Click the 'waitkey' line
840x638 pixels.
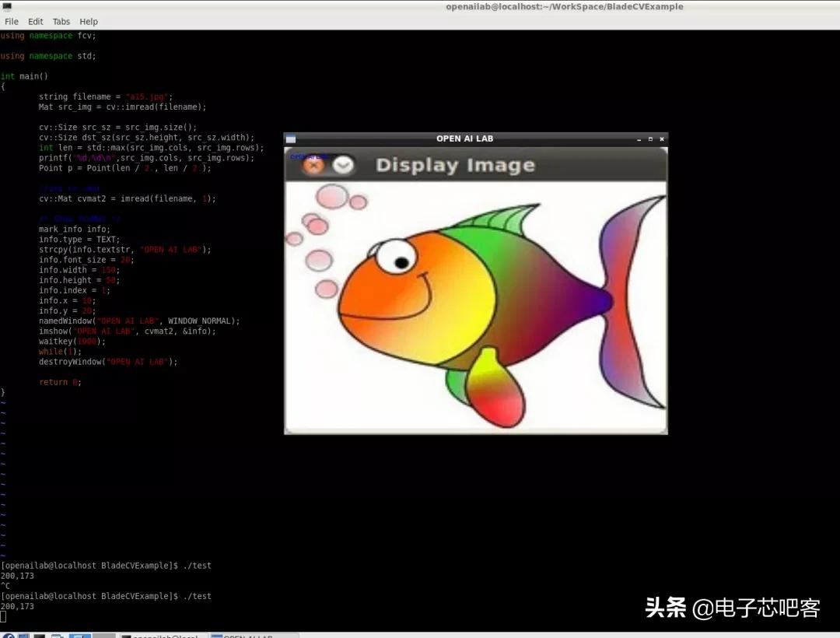pyautogui.click(x=72, y=342)
